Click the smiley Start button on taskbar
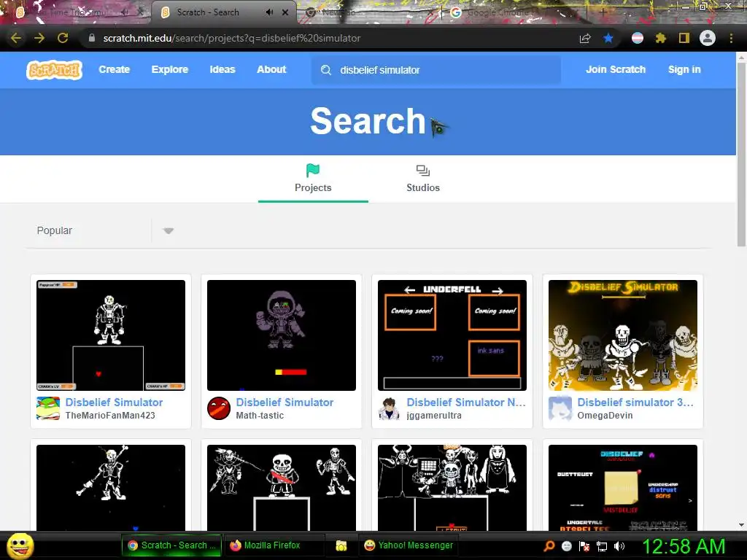Screen dimensions: 747x560 [20, 545]
